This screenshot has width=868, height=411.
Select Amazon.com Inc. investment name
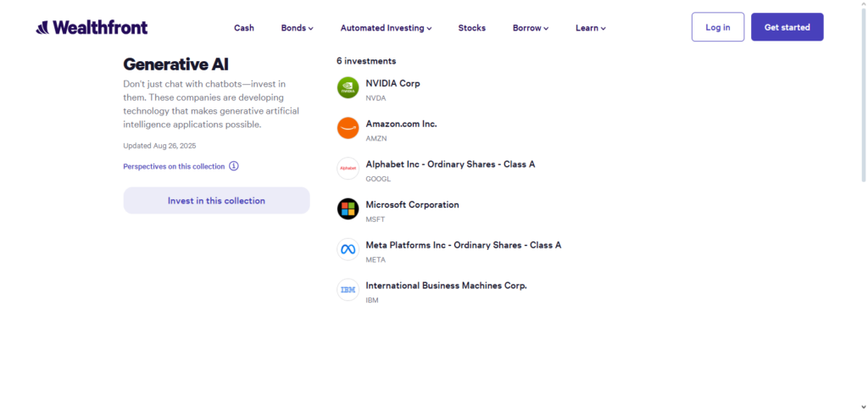[401, 124]
